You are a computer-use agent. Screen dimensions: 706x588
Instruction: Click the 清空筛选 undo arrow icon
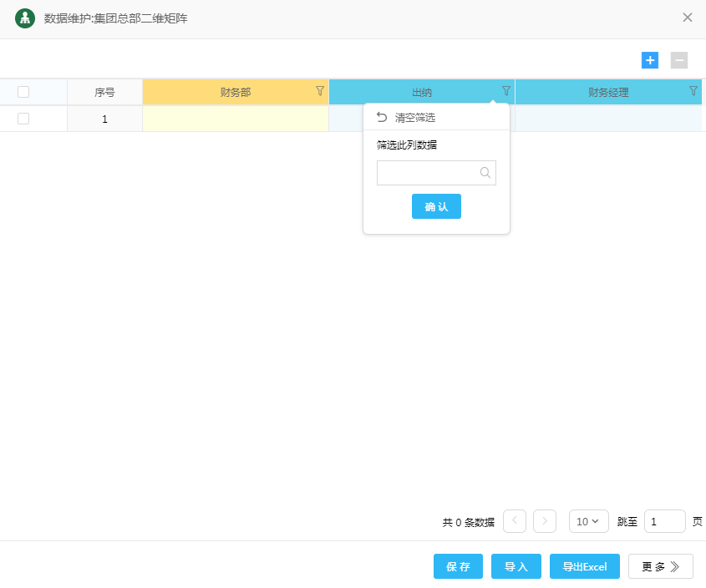pyautogui.click(x=383, y=117)
